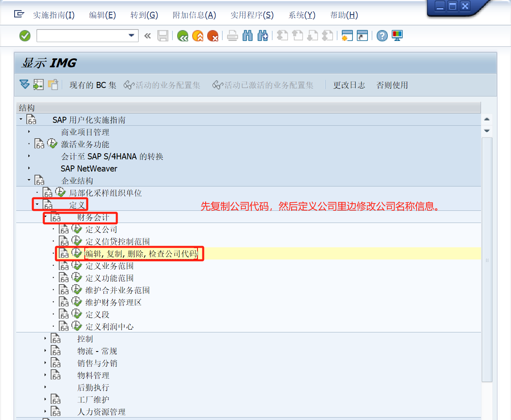Click the Create New Session icon
511x420 pixels.
pos(347,36)
